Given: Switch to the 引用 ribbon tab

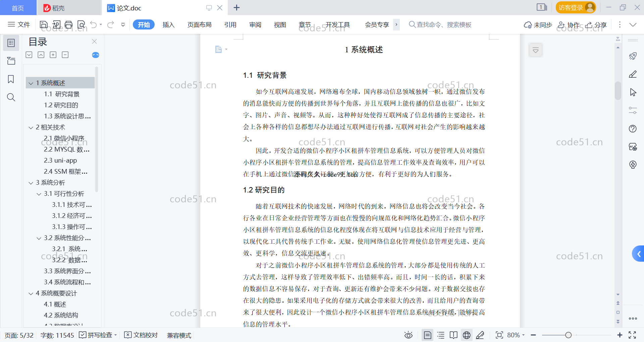Looking at the screenshot, I should 230,24.
